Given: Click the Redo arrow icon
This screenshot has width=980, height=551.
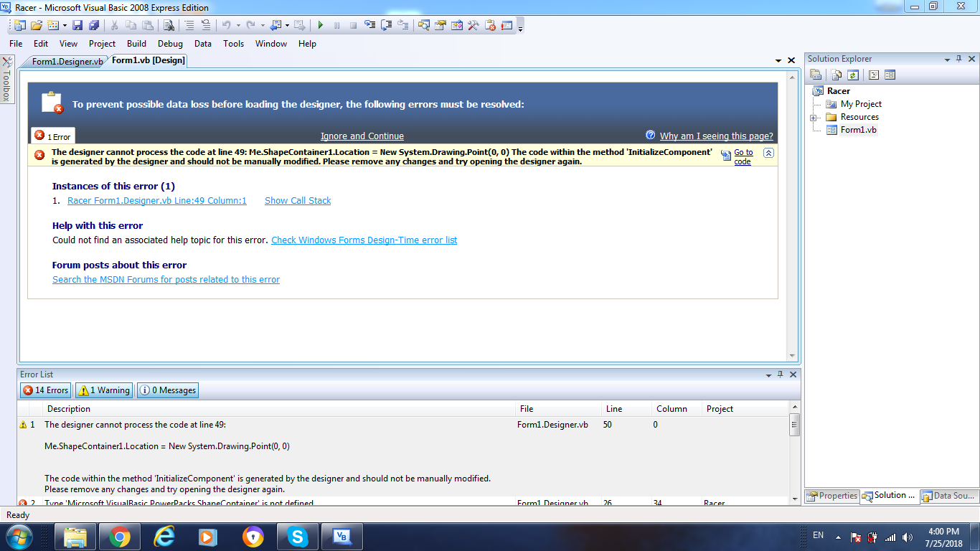Looking at the screenshot, I should 250,25.
